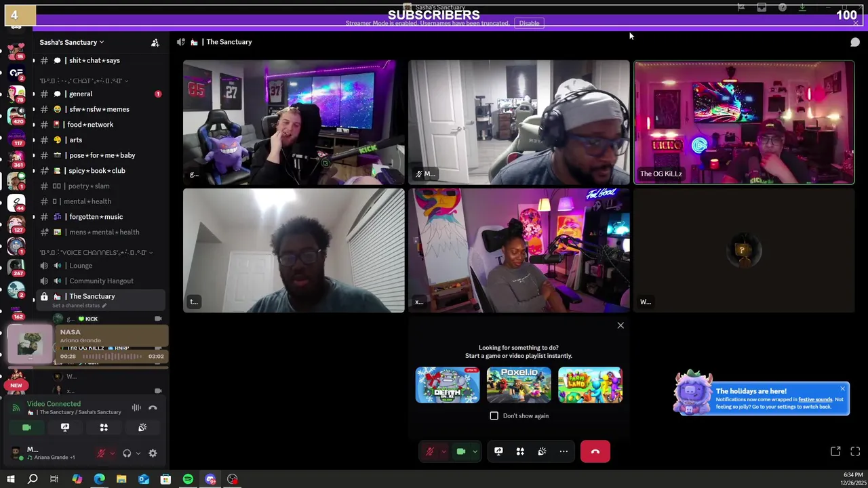The width and height of the screenshot is (868, 488).
Task: Click Set a channel status link
Action: pyautogui.click(x=79, y=306)
